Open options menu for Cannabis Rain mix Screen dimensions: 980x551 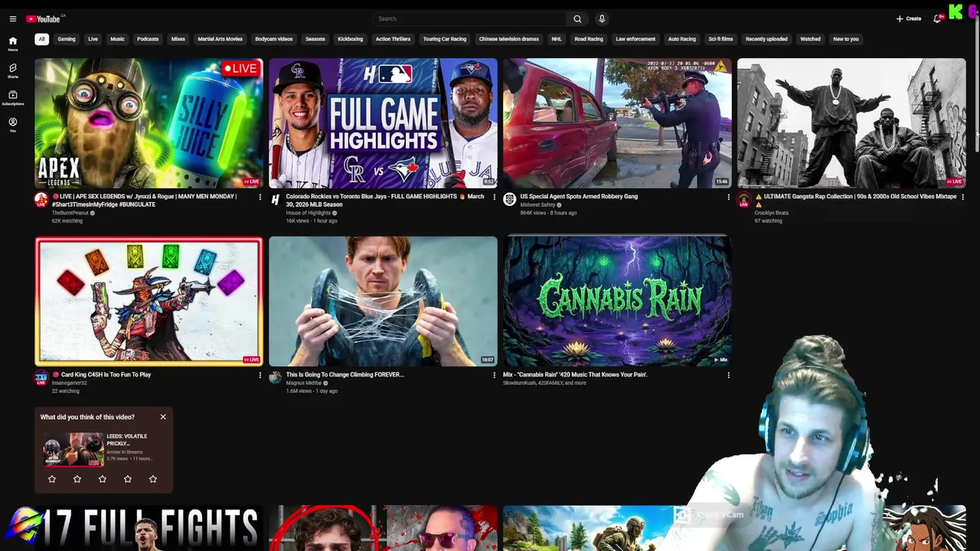728,375
